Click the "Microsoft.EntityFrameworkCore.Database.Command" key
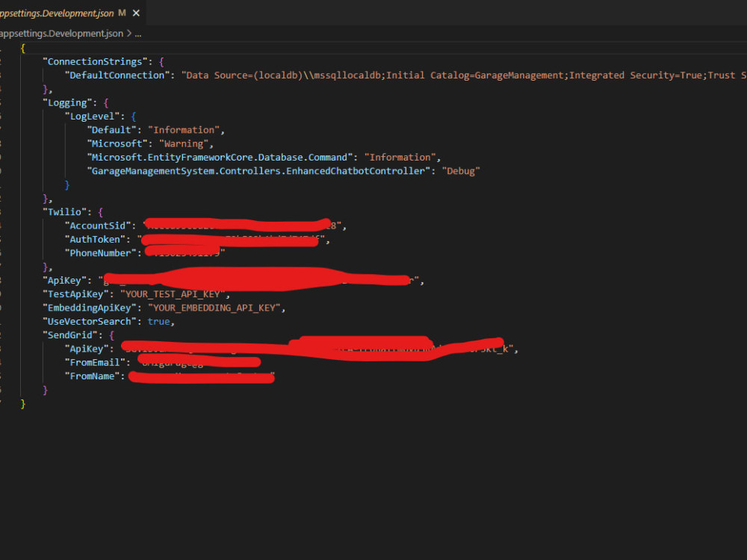 (x=220, y=158)
